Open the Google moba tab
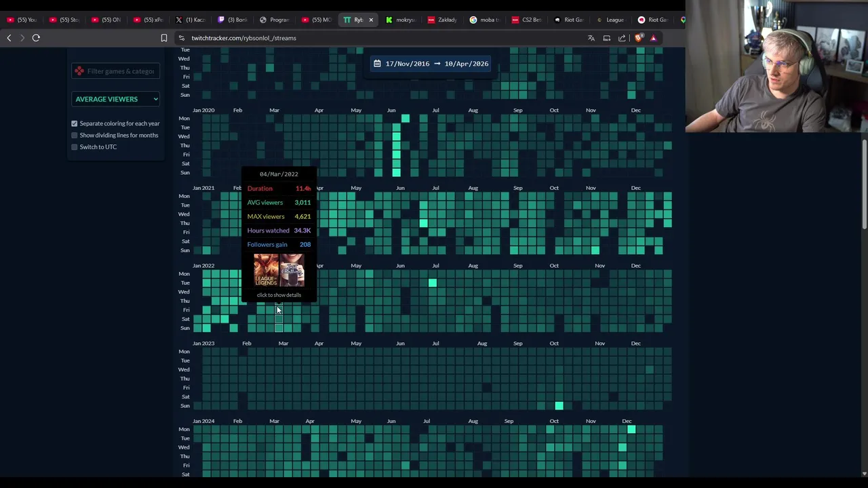Image resolution: width=868 pixels, height=488 pixels. tap(486, 20)
